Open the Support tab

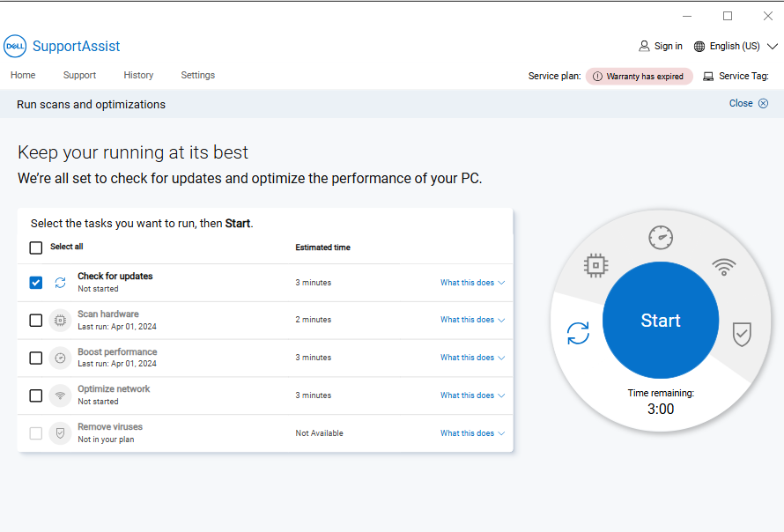(x=79, y=76)
